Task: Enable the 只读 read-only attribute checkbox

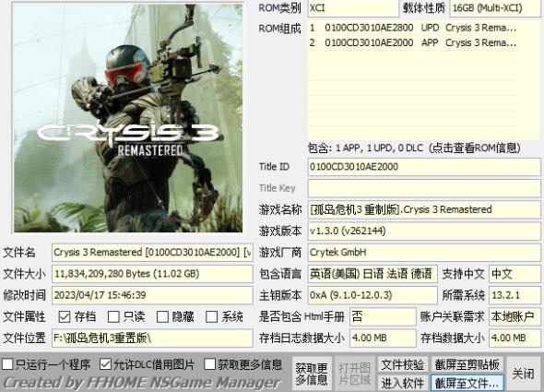Action: click(x=113, y=316)
